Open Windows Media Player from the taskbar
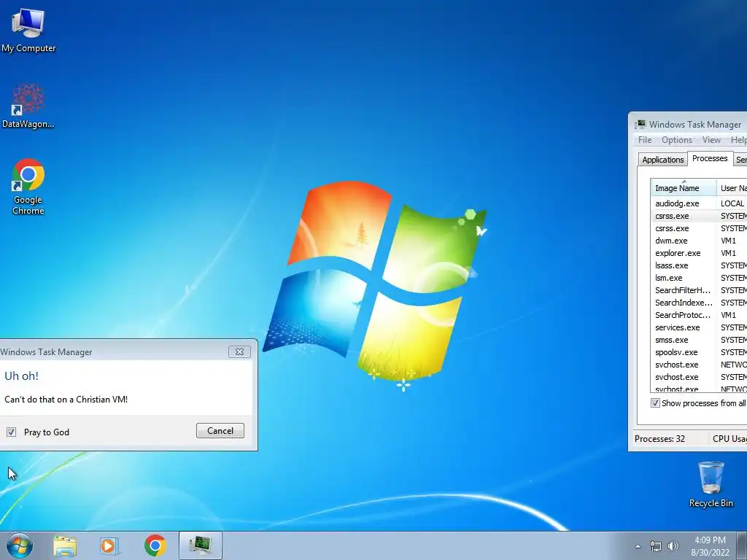 pyautogui.click(x=109, y=545)
